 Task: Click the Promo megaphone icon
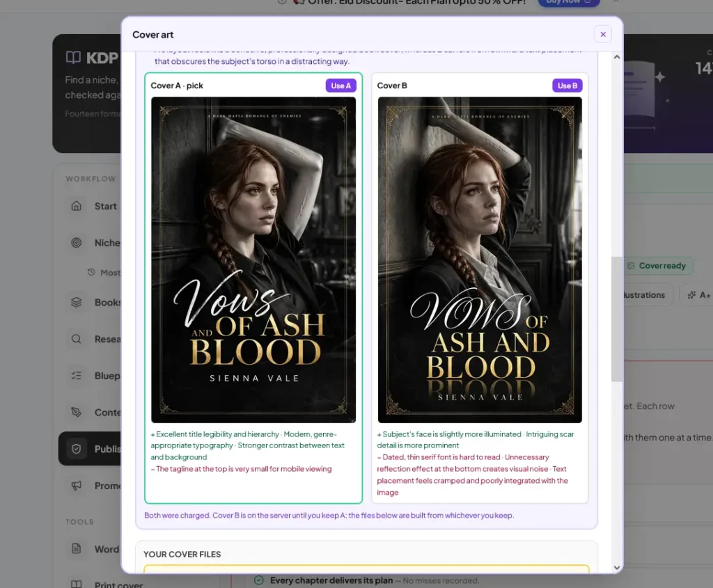(x=77, y=486)
